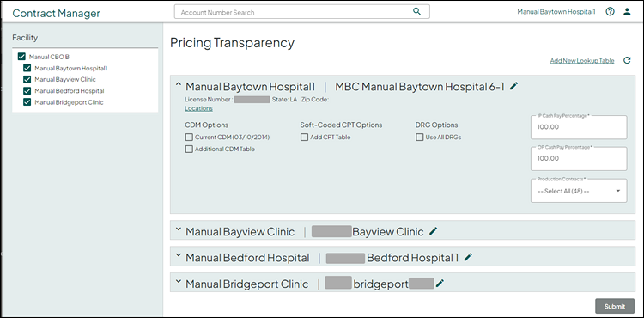
Task: Expand the Manual Bridgeport Clinic section
Action: 179,281
